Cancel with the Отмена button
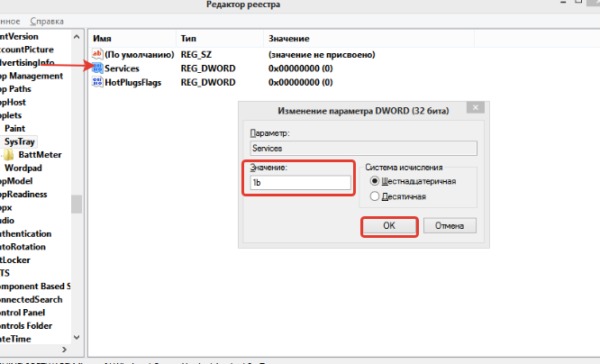This screenshot has width=600, height=364. click(450, 226)
